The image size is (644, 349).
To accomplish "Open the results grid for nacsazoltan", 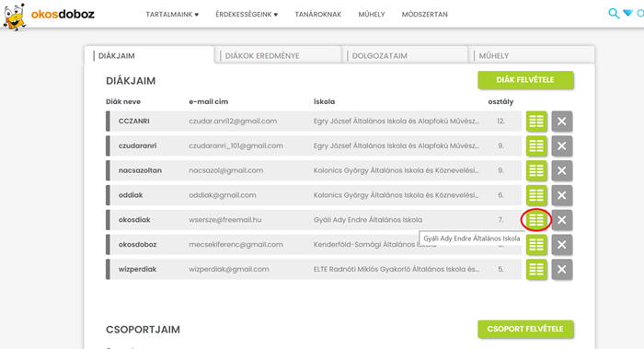I will tap(536, 170).
